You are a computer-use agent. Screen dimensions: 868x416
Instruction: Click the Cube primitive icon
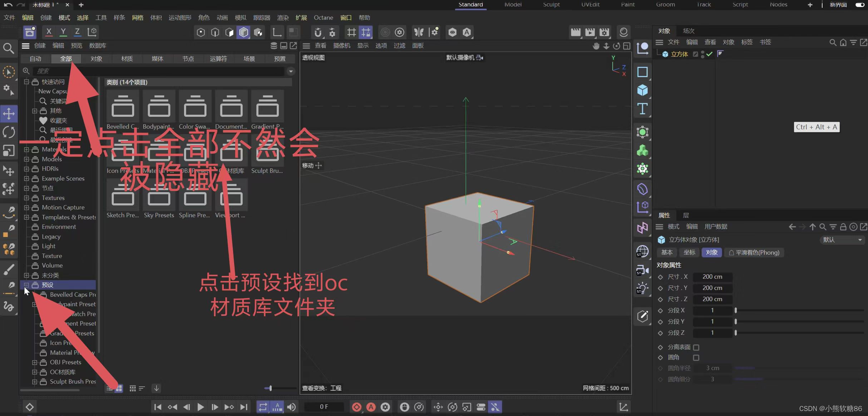click(x=642, y=90)
